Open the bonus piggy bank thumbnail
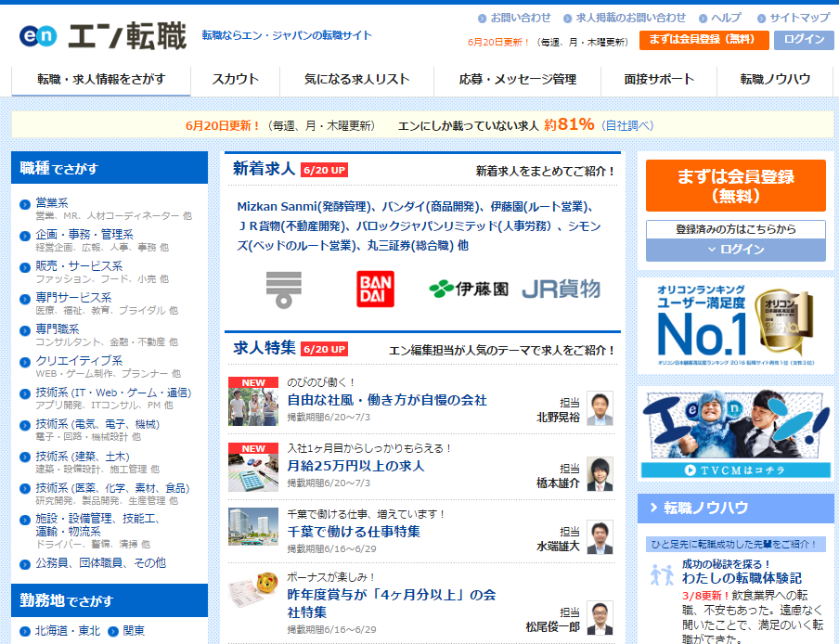The height and width of the screenshot is (644, 839). pyautogui.click(x=253, y=590)
